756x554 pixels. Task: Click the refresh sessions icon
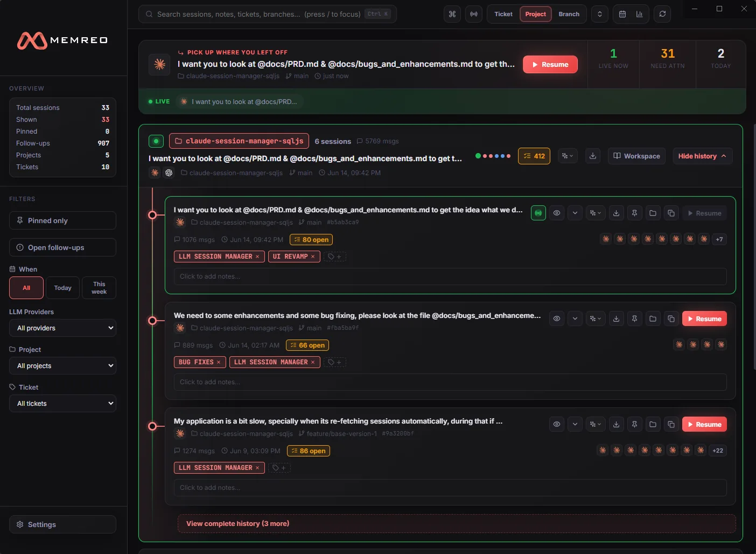pos(663,14)
